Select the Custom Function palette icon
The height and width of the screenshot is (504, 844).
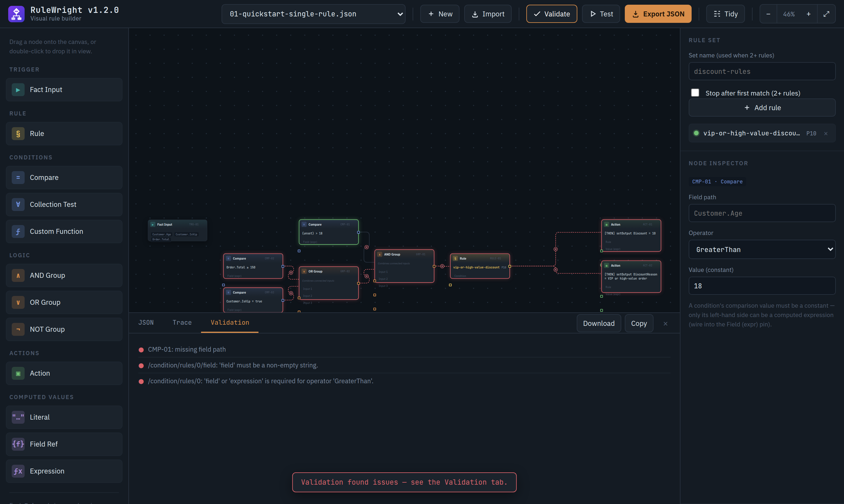point(18,231)
